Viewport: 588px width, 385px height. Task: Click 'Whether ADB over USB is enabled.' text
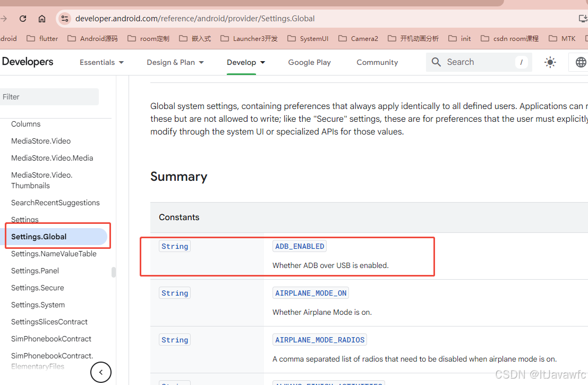[x=330, y=265]
